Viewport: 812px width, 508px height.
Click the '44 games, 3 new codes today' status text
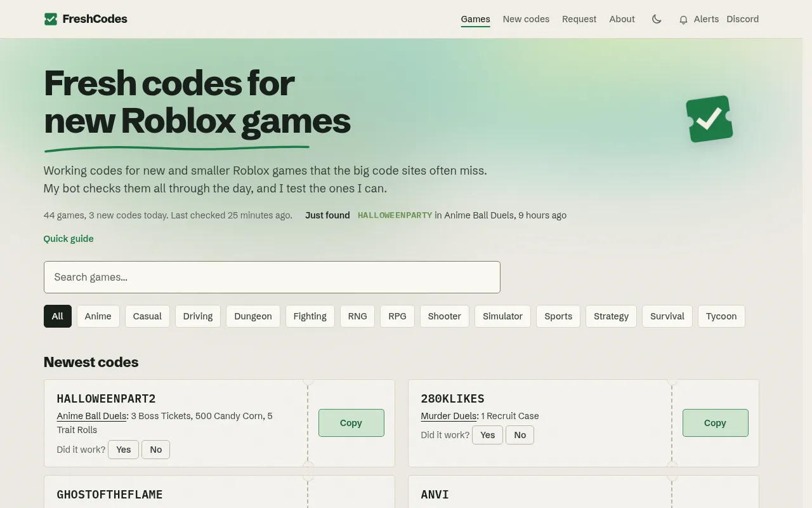(x=167, y=215)
